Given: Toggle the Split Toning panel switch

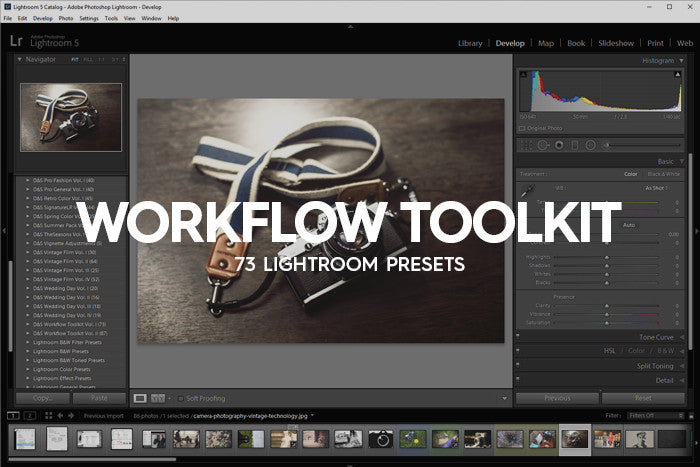Looking at the screenshot, I should pyautogui.click(x=518, y=365).
